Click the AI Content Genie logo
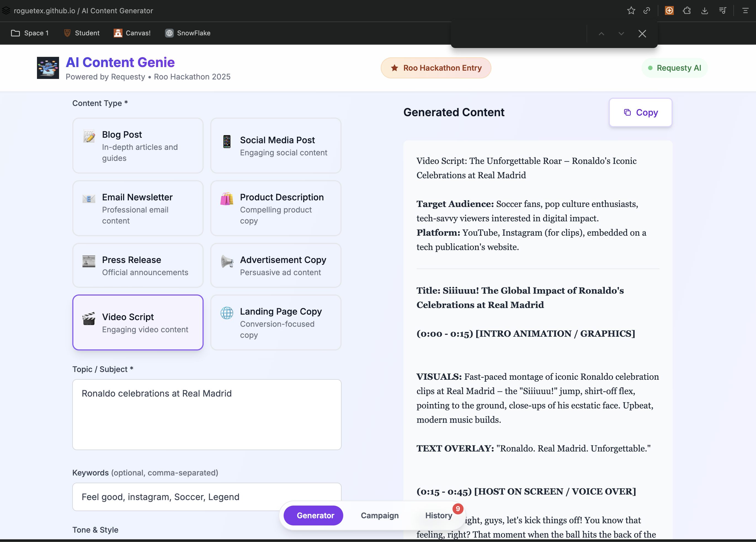The image size is (756, 542). 48,68
